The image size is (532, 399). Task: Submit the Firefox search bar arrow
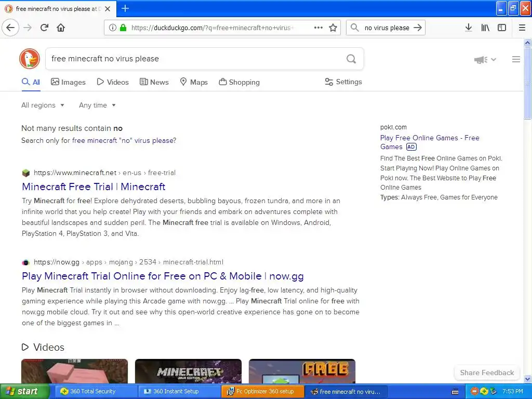[418, 28]
